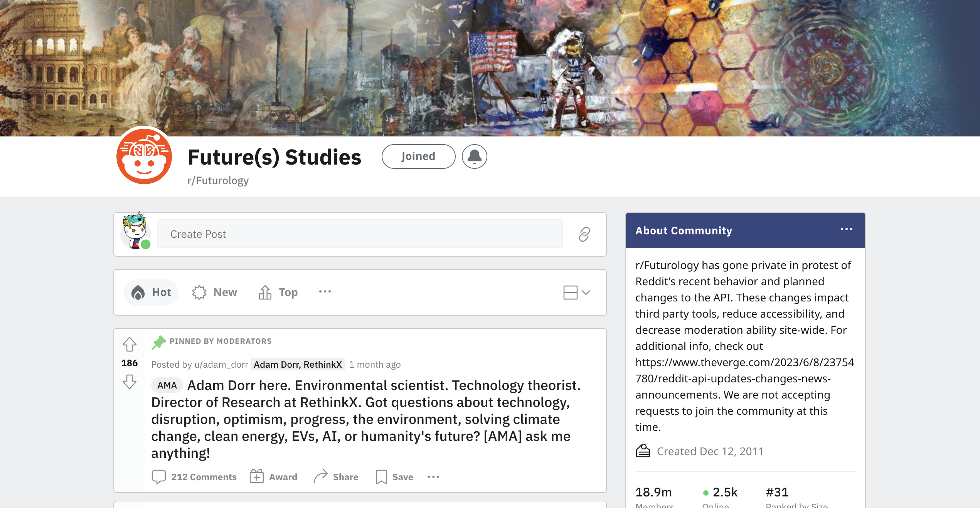Give an Award to the AMA post
The height and width of the screenshot is (508, 980).
click(x=273, y=477)
